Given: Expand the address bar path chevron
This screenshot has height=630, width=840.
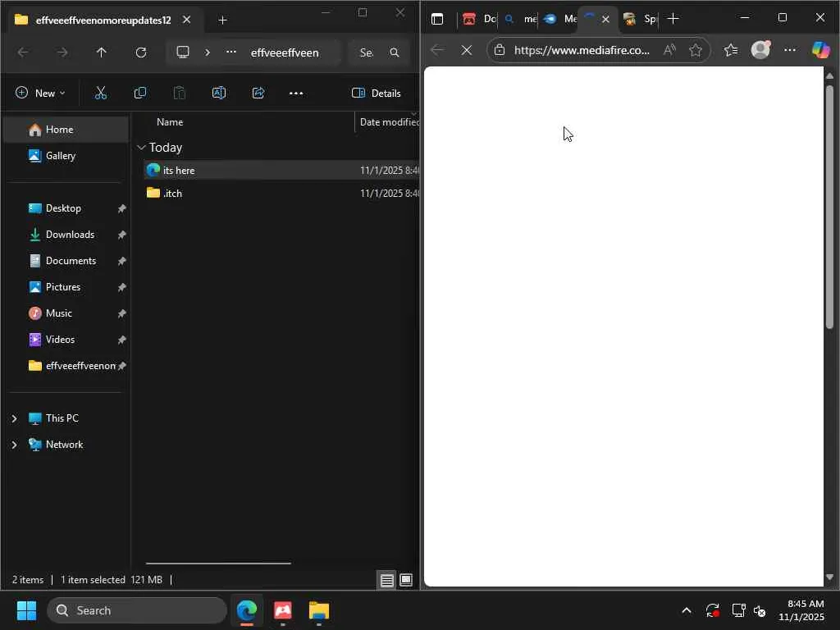Looking at the screenshot, I should coord(208,52).
